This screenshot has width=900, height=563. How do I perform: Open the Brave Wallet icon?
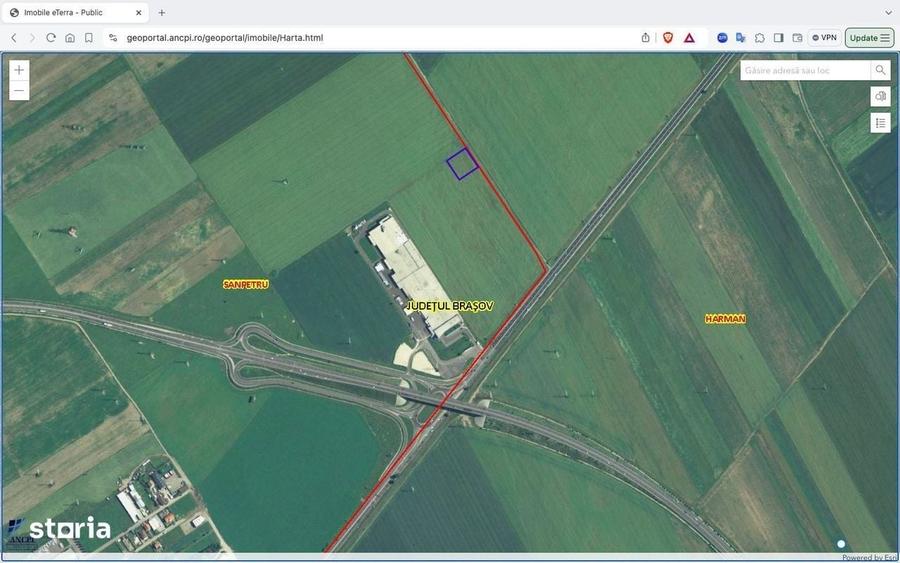click(797, 38)
